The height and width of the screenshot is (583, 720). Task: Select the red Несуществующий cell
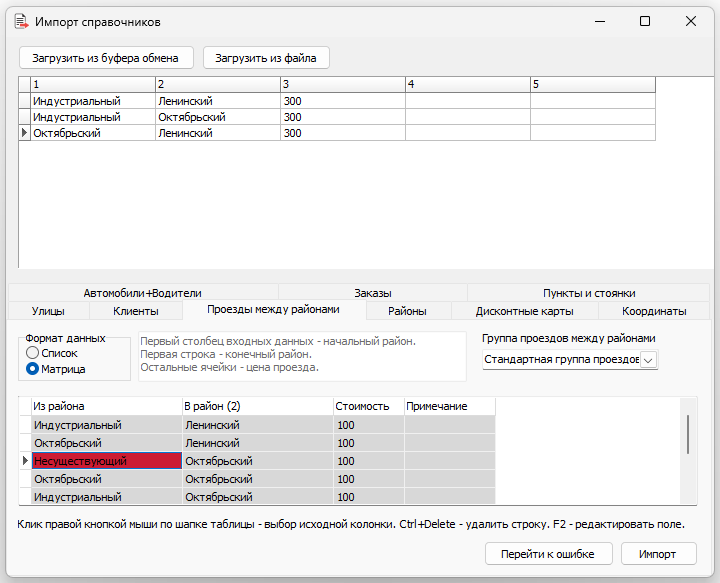tap(107, 461)
